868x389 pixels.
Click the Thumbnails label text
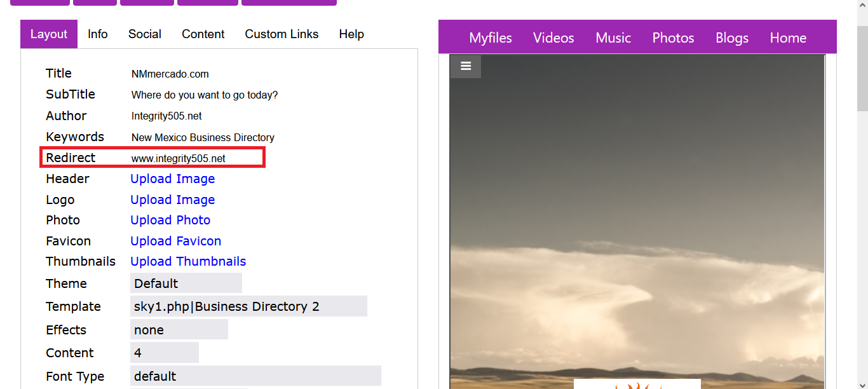pos(81,262)
